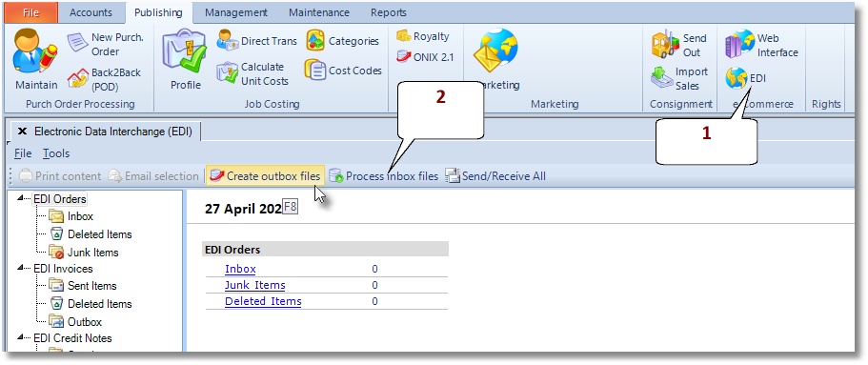Select Outbox under EDI Invoices
868x365 pixels.
[75, 322]
